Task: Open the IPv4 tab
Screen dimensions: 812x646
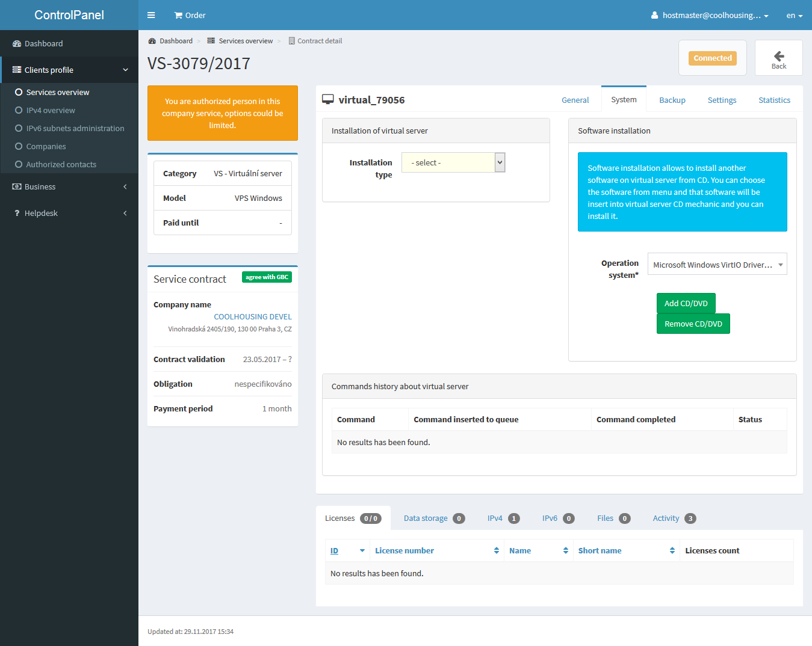Action: [x=503, y=518]
